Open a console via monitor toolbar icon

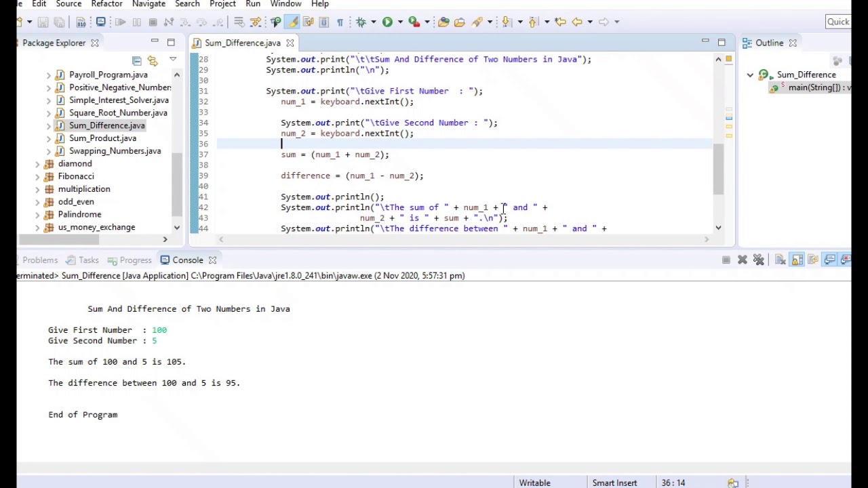100,22
